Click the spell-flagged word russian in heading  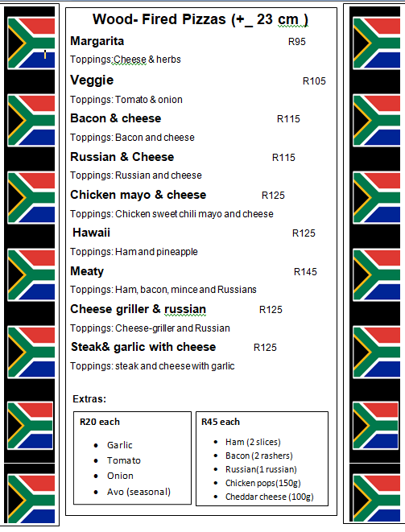pyautogui.click(x=185, y=309)
